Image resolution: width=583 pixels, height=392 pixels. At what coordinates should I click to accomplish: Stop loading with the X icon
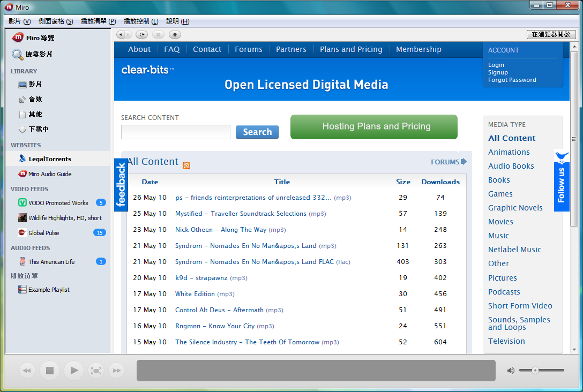pos(158,35)
